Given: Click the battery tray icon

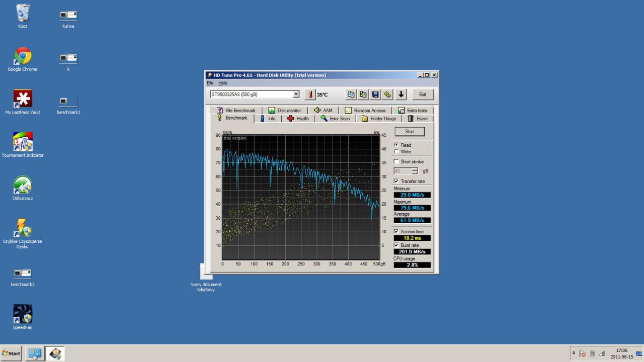Looking at the screenshot, I should [x=592, y=354].
